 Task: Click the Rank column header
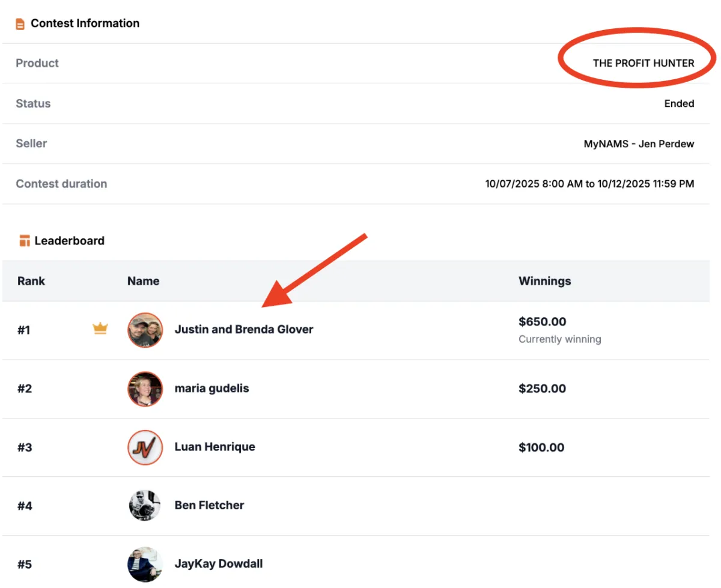pyautogui.click(x=31, y=281)
